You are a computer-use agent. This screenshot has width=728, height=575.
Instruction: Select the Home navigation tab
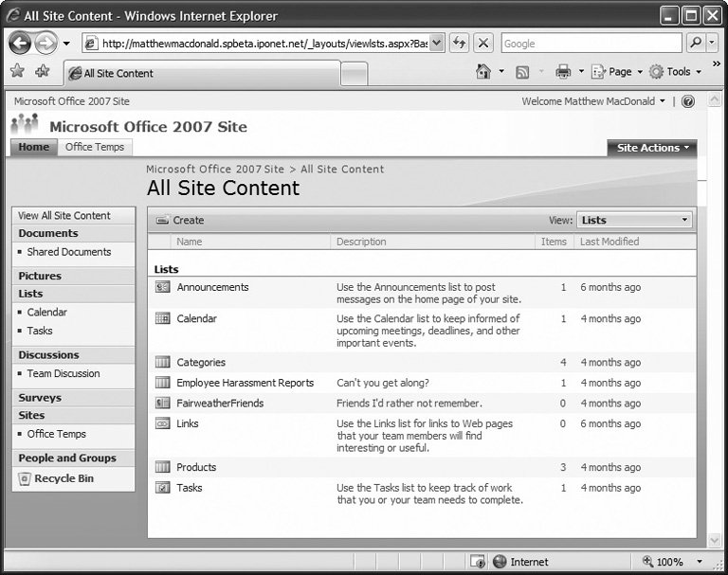[x=33, y=147]
